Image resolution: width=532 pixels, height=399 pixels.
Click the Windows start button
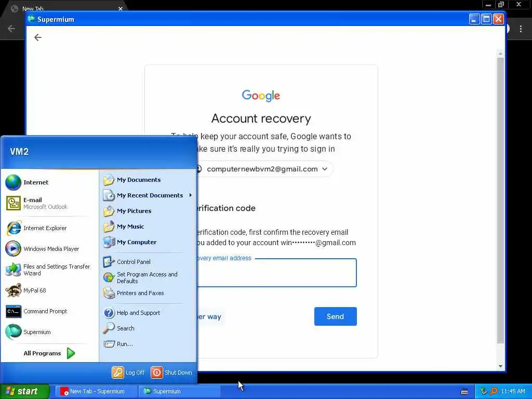click(x=25, y=391)
